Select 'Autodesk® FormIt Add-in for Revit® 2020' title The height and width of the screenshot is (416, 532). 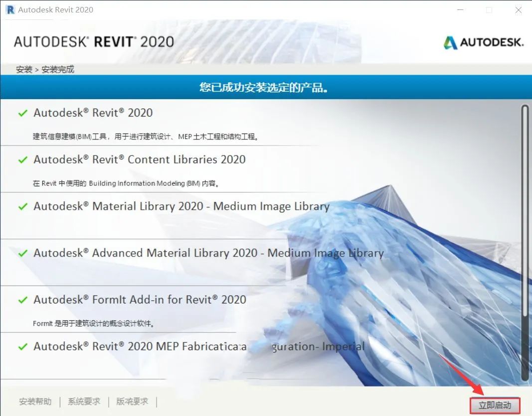(x=140, y=300)
